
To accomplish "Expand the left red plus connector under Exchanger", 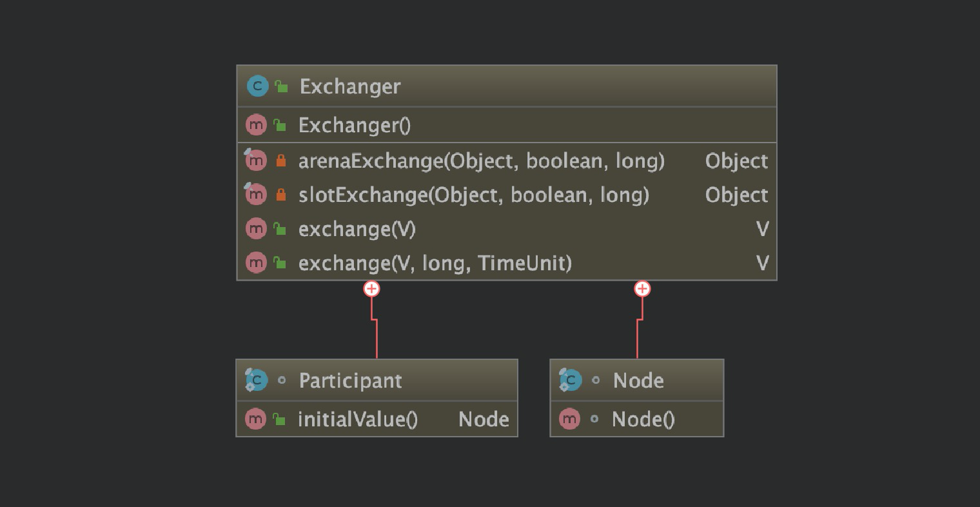I will [371, 289].
